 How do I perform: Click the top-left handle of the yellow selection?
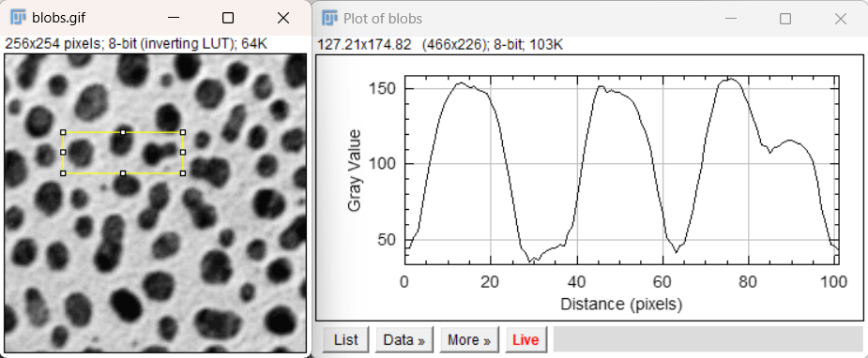[63, 132]
